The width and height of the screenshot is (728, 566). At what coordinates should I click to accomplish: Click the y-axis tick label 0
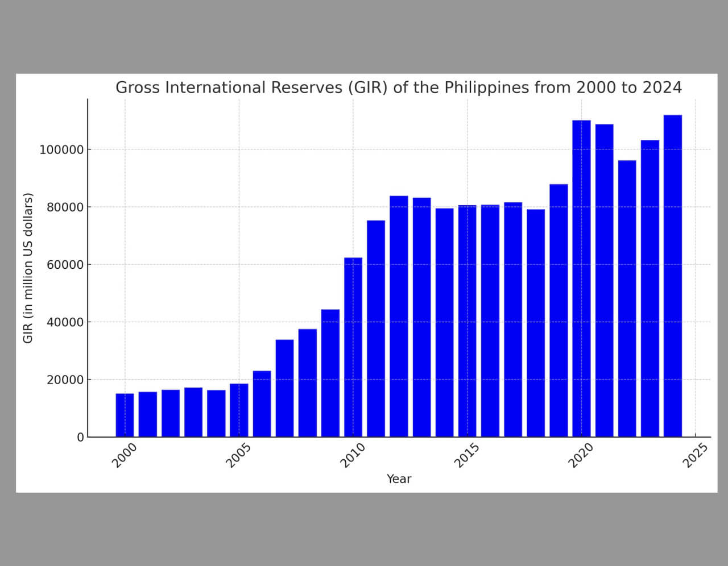tap(80, 438)
